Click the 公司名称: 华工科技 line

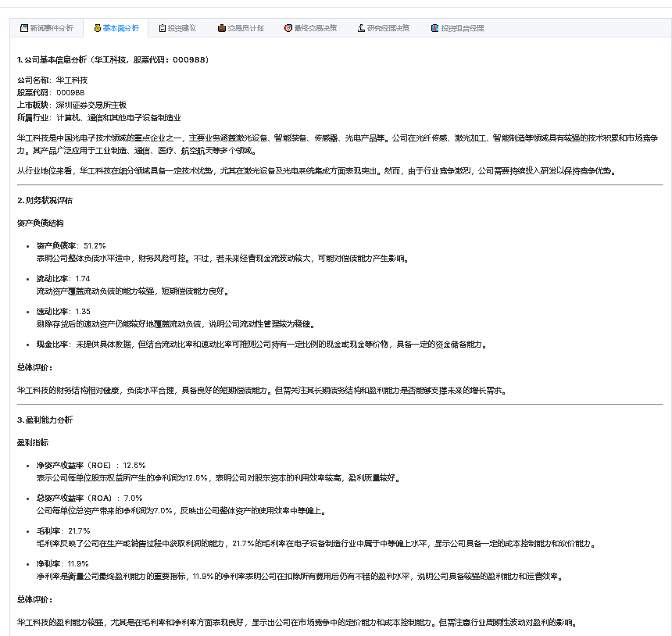pyautogui.click(x=52, y=80)
